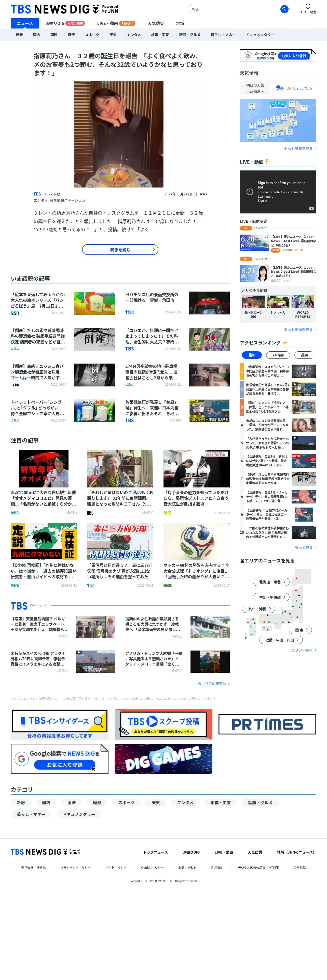Open the 北海道・東北 area
This screenshot has width=327, height=980.
tap(271, 582)
